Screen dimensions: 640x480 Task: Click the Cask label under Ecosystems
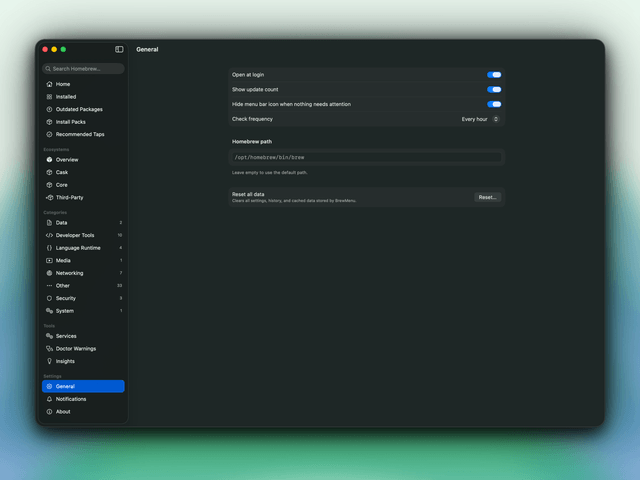[x=62, y=172]
